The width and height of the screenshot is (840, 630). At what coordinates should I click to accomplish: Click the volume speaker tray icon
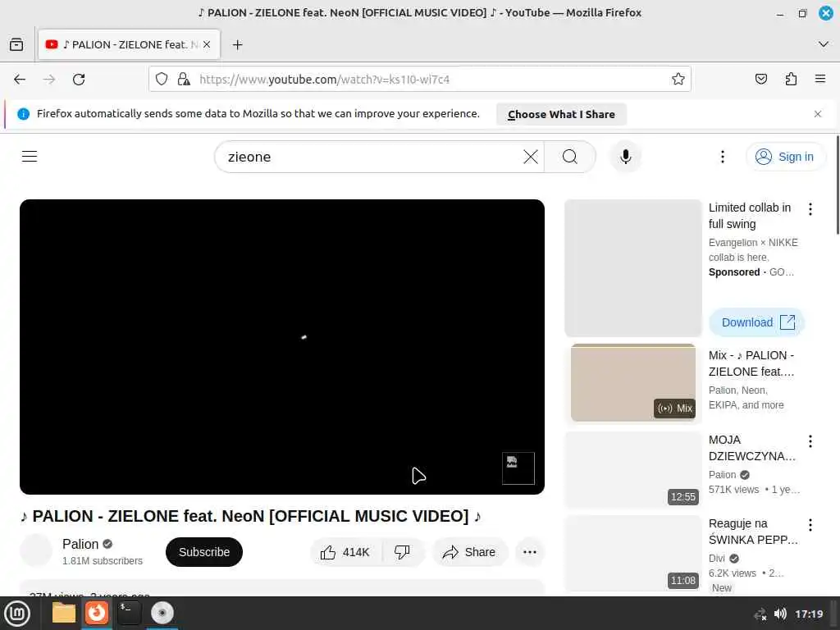(780, 614)
